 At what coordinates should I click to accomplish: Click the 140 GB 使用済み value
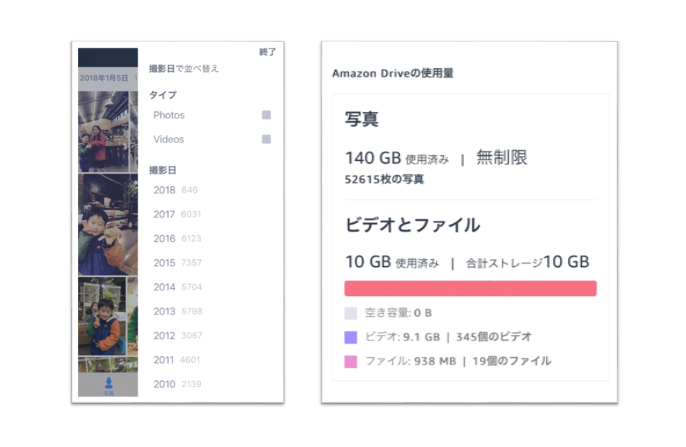[x=397, y=158]
